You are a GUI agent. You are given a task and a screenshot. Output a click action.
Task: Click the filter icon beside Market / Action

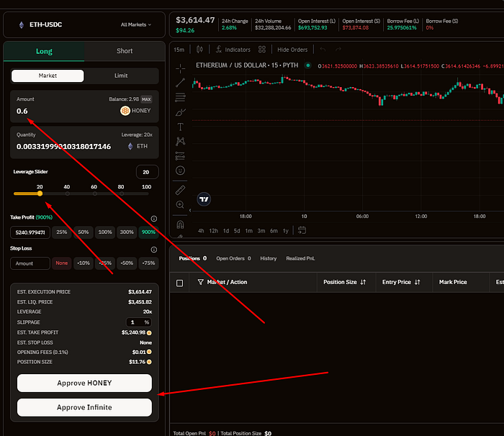point(201,282)
